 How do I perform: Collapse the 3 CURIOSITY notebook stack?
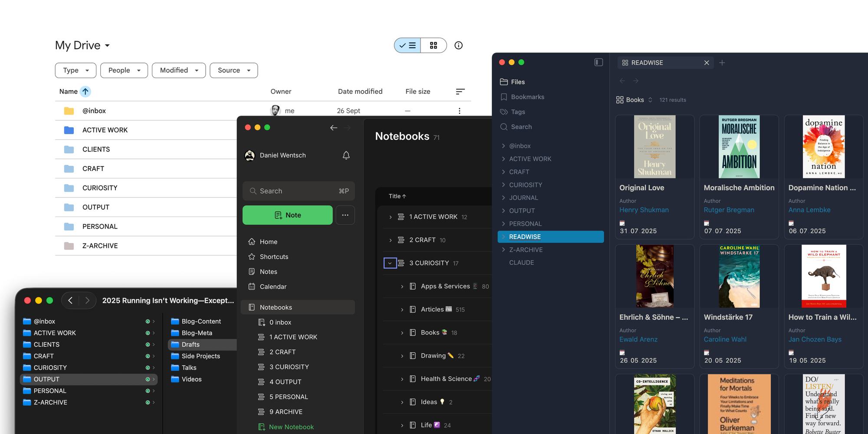click(x=390, y=263)
